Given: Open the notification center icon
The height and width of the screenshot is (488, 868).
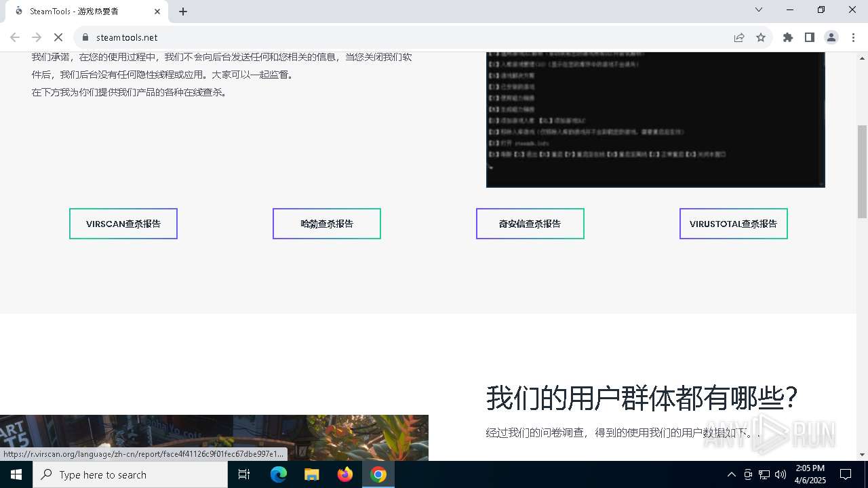Looking at the screenshot, I should [846, 474].
